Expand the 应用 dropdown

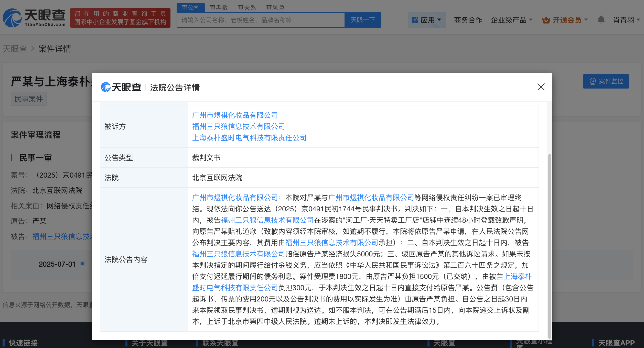(x=427, y=20)
